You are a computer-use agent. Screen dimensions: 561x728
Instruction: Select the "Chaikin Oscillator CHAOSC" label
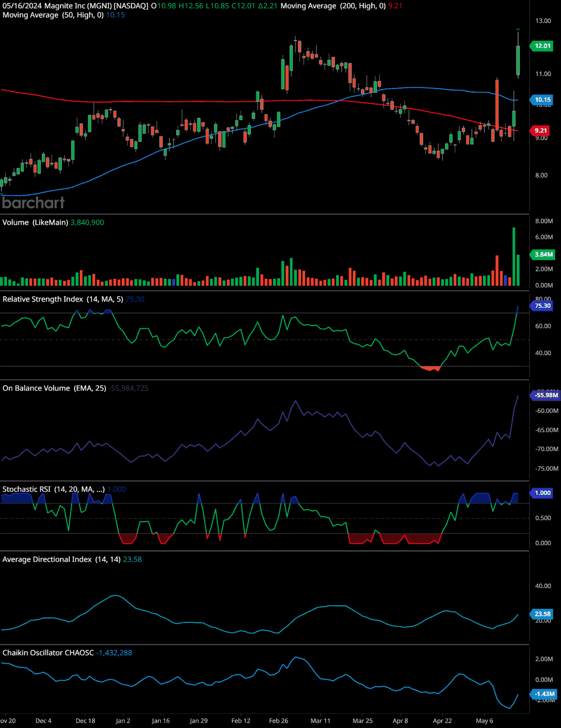tap(48, 653)
